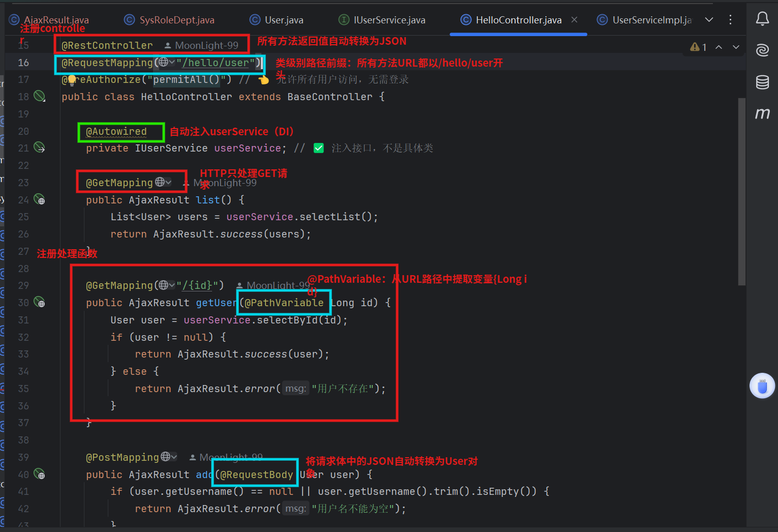Go to previous highlighted problem arrow
This screenshot has height=532, width=778.
pos(719,47)
